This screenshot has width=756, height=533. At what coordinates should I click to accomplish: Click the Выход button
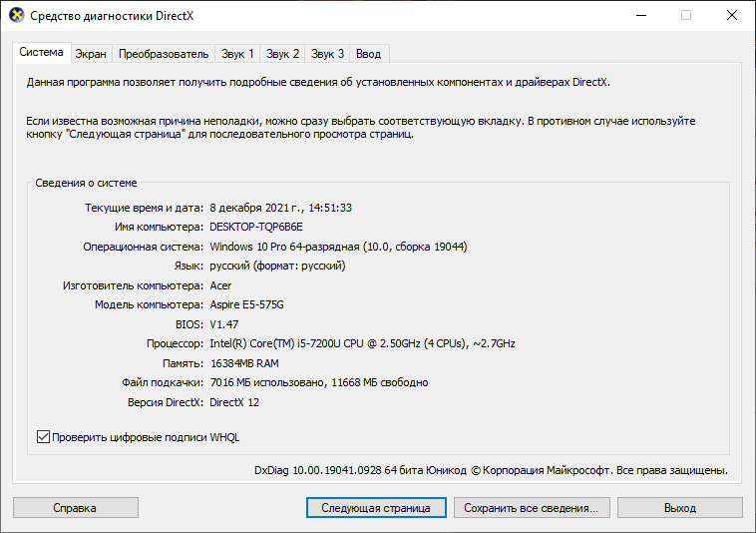point(680,508)
